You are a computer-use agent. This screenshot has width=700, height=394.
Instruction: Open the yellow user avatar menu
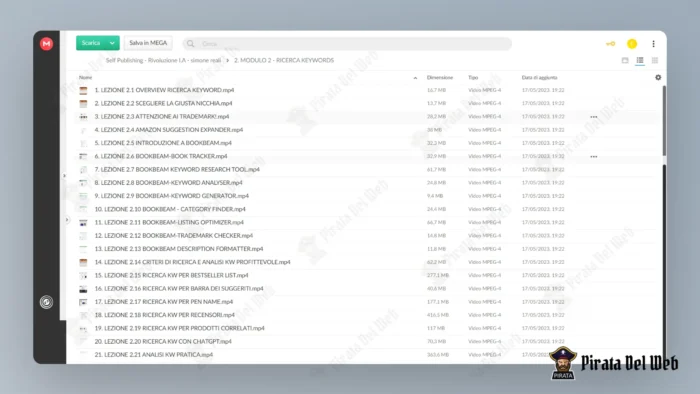(632, 44)
